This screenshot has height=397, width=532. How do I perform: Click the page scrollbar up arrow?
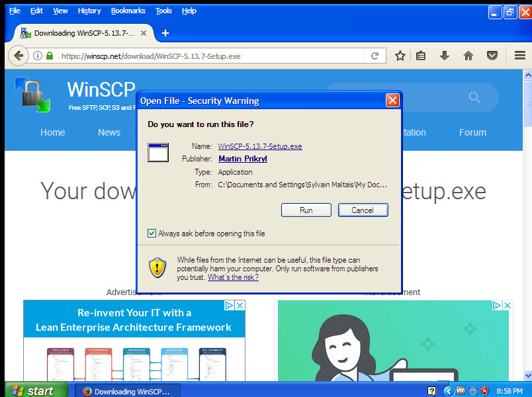pyautogui.click(x=527, y=75)
